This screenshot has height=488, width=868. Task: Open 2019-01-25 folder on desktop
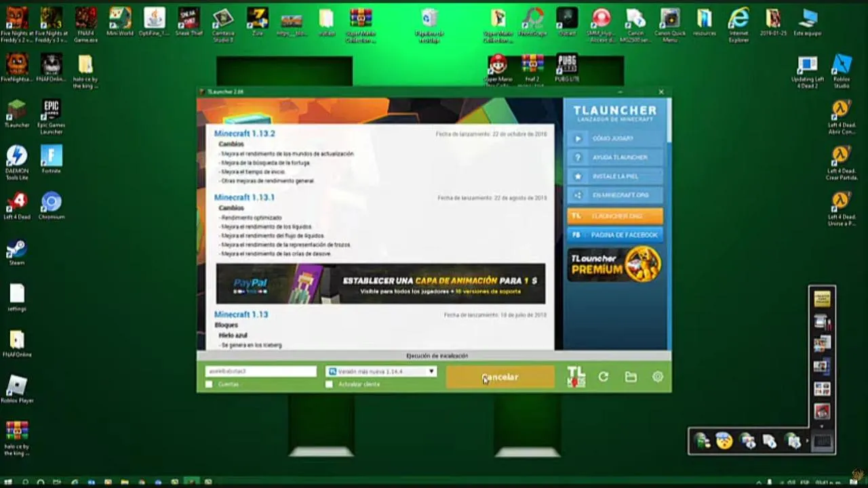coord(773,18)
